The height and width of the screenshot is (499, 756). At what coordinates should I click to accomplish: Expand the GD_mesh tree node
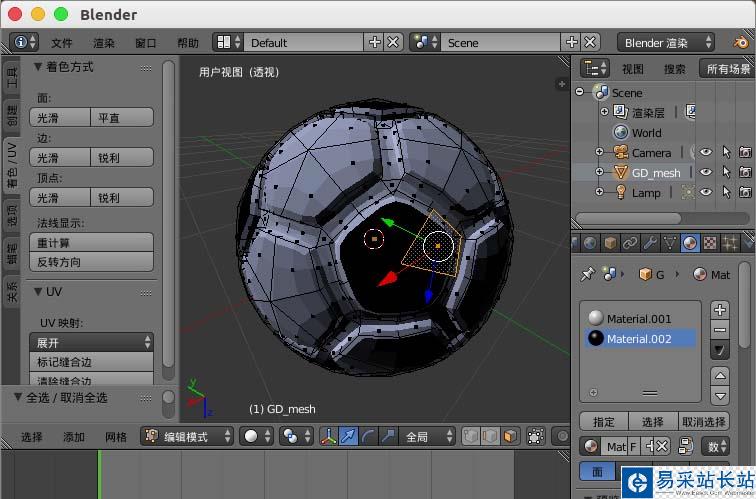599,172
